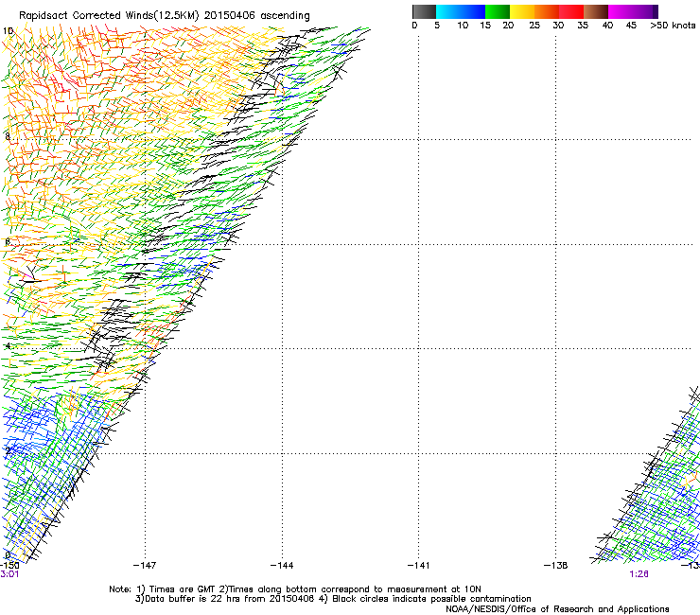Select the orange 25–30 knots legend segment
The width and height of the screenshot is (700, 615).
point(547,11)
